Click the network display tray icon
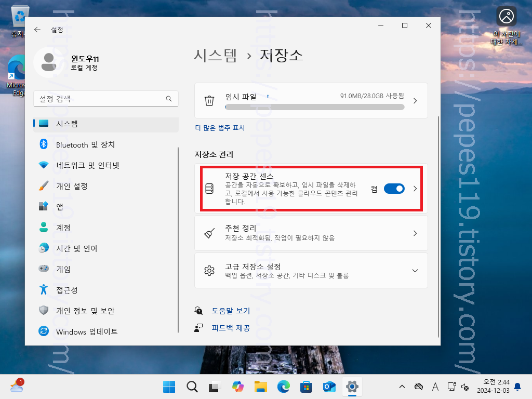This screenshot has height=399, width=532. 451,387
